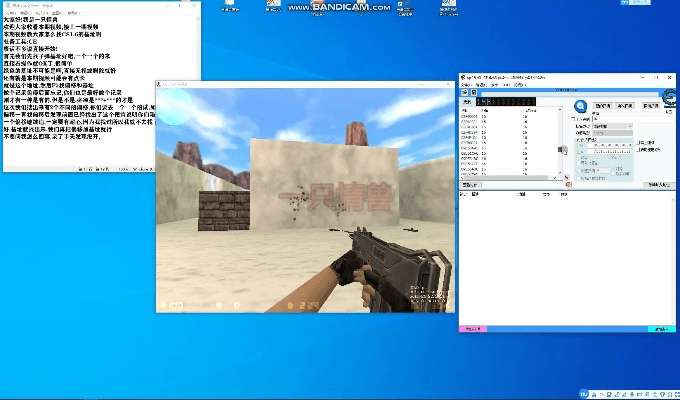Click the Next Scan button
Image resolution: width=680 pixels, height=400 pixels.
coord(625,106)
